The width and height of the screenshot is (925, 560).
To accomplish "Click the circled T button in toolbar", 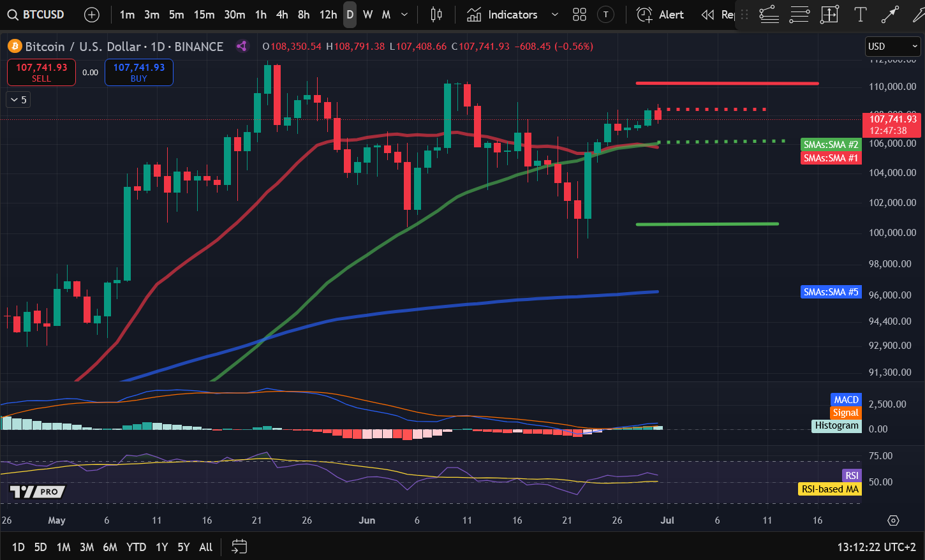I will [x=606, y=14].
